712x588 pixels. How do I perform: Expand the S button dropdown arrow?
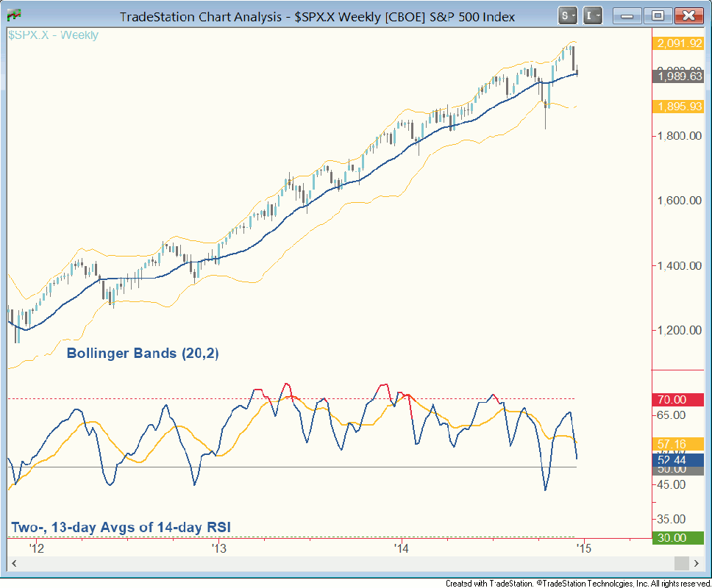tap(573, 15)
